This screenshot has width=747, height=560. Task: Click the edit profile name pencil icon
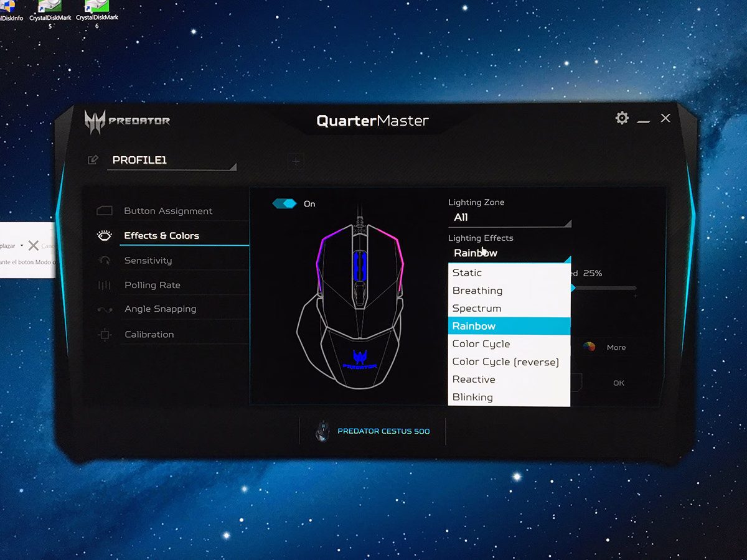click(93, 160)
